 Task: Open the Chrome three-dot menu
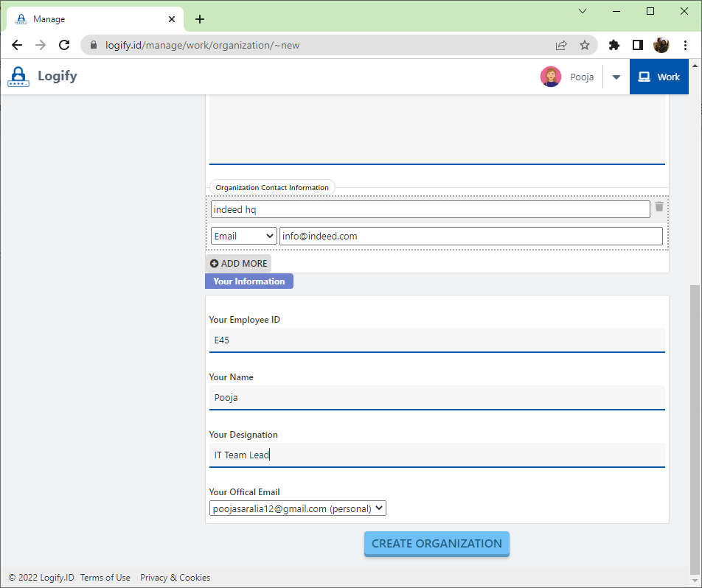[x=686, y=45]
